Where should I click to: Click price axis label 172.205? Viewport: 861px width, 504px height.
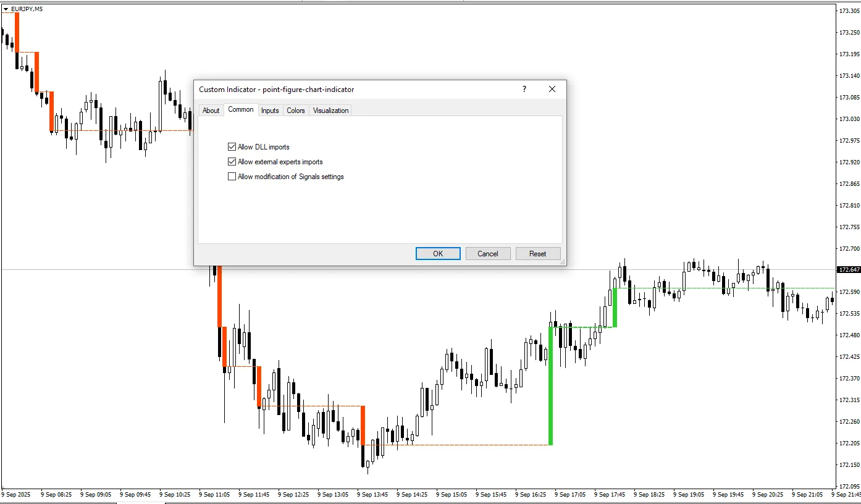(850, 443)
